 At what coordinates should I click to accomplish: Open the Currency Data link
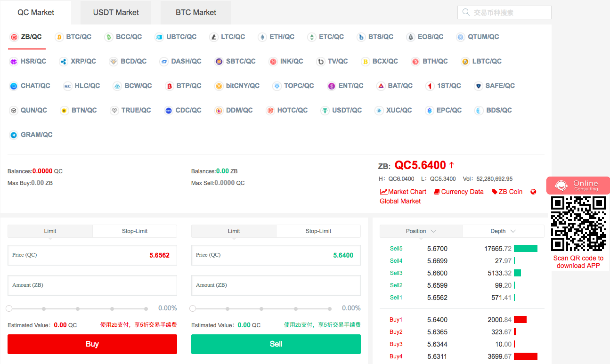[459, 192]
